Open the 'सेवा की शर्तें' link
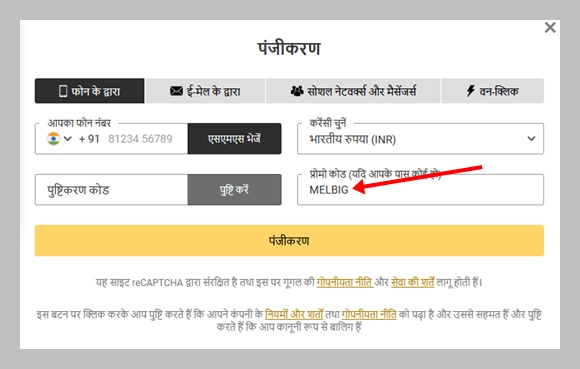580x369 pixels. [412, 282]
